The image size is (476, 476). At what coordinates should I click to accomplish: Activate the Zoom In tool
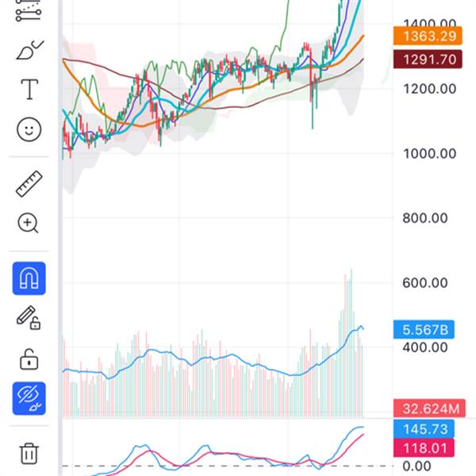click(x=29, y=224)
